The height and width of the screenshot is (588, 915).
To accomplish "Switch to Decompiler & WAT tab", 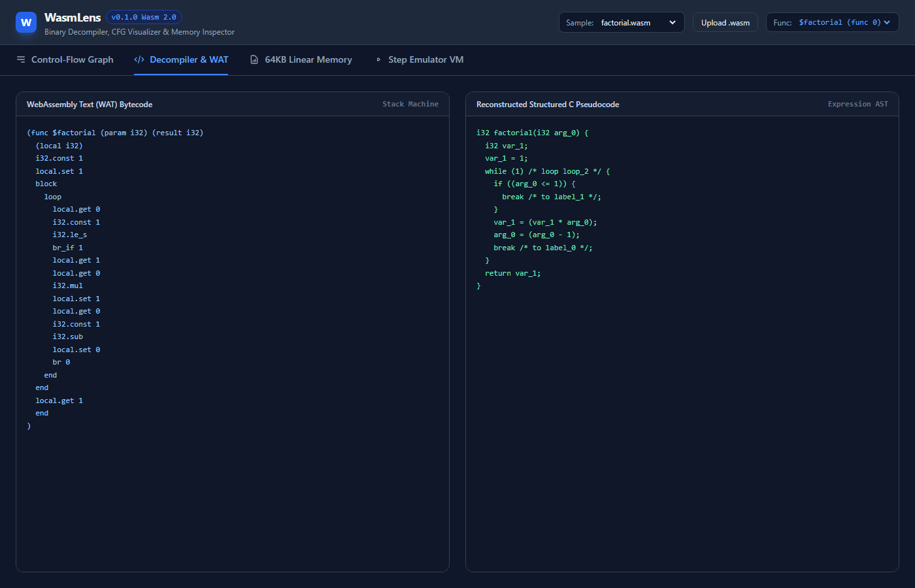I will coord(181,59).
